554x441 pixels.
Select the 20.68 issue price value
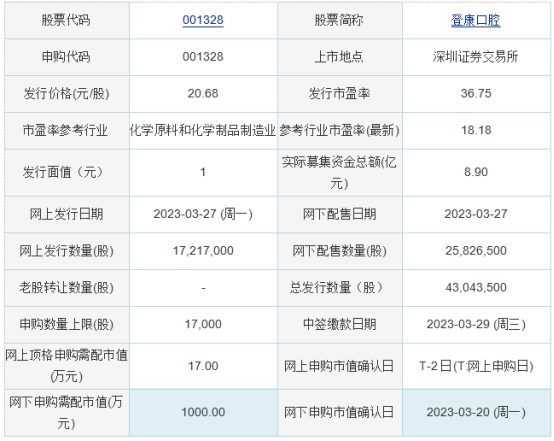(x=203, y=94)
